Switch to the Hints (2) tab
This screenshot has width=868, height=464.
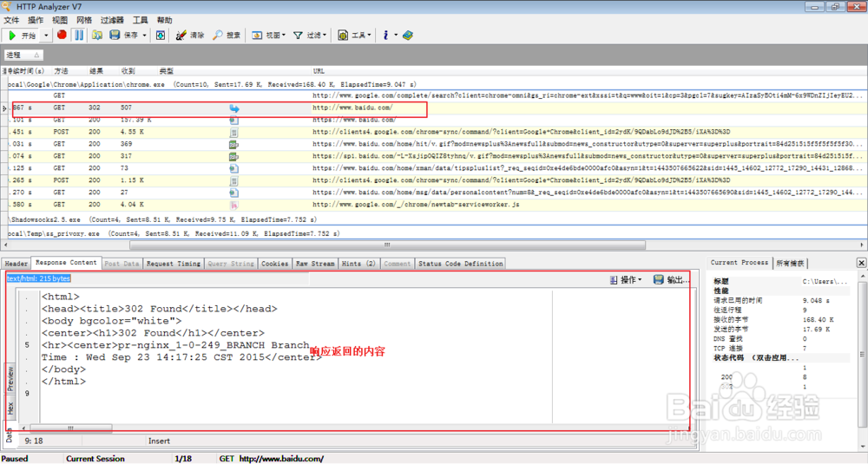358,264
